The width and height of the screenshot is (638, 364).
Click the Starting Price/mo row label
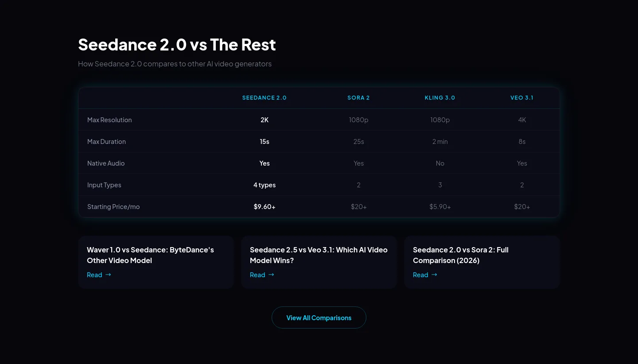point(113,207)
